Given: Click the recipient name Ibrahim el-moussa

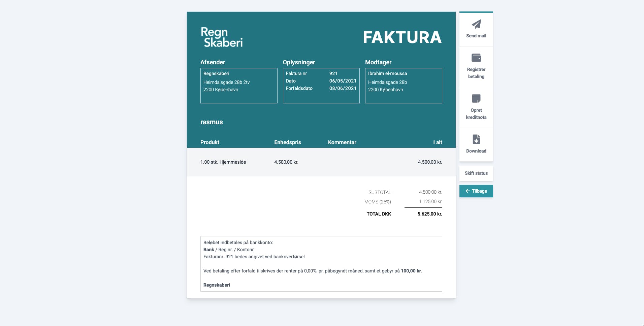Looking at the screenshot, I should (387, 73).
